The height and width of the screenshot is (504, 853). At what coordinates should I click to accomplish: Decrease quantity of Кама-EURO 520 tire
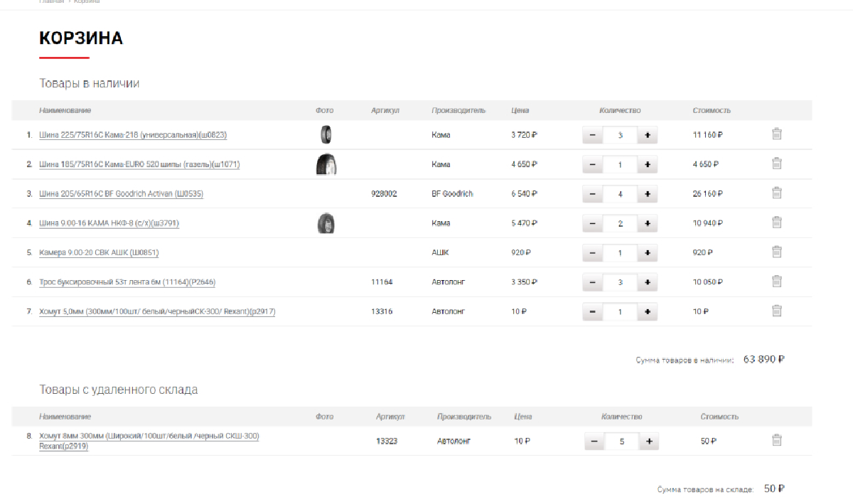(x=592, y=164)
